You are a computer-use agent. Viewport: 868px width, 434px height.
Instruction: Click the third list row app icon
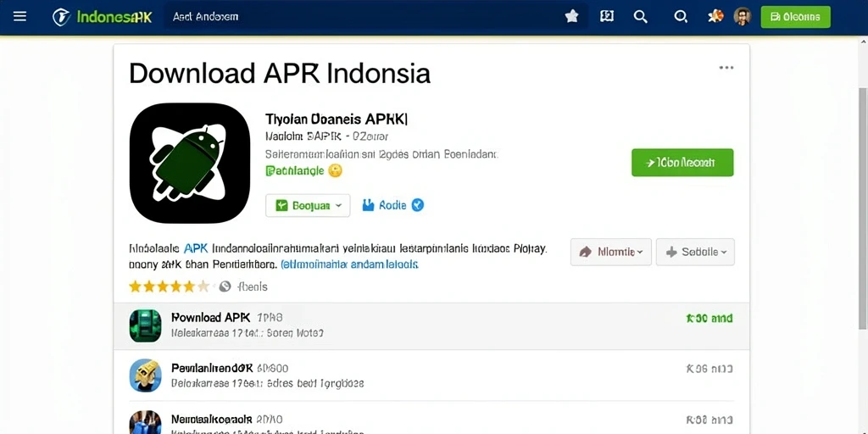point(146,422)
